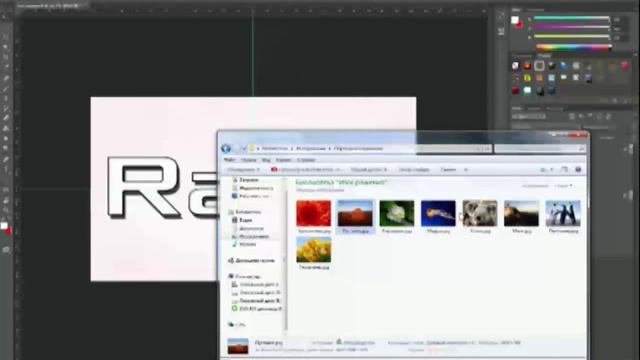
Task: Click the pixel layer filter icon in Layers
Action: (x=572, y=116)
